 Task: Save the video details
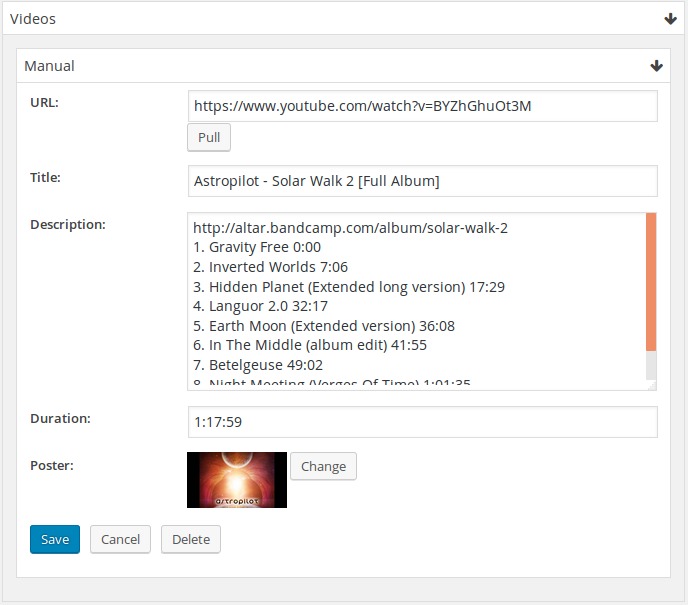tap(55, 539)
